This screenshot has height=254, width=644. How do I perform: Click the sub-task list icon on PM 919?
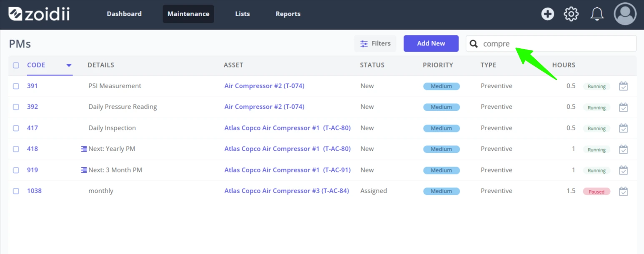tap(84, 170)
